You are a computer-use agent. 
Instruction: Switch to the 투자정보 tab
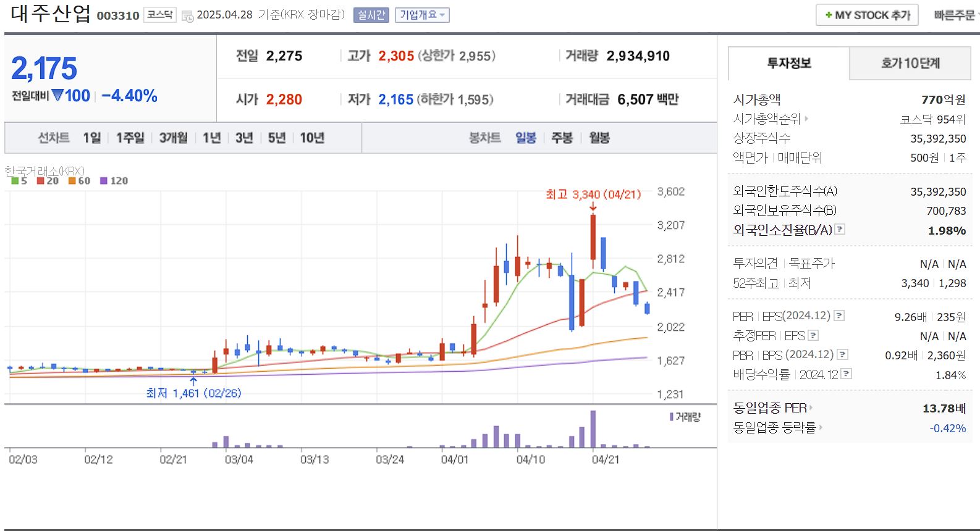pyautogui.click(x=789, y=63)
